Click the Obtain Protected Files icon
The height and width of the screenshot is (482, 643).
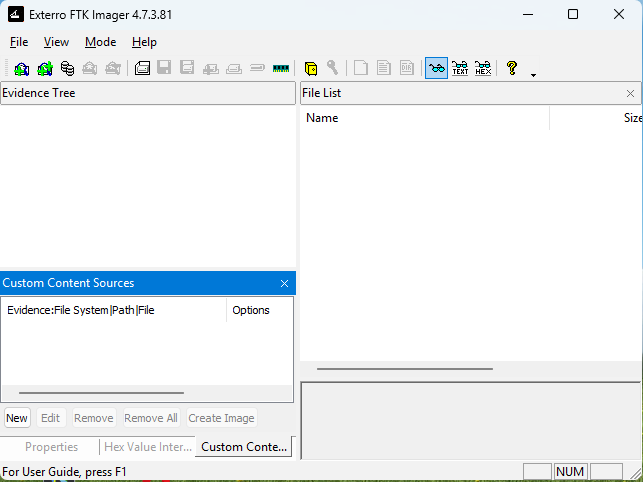311,68
